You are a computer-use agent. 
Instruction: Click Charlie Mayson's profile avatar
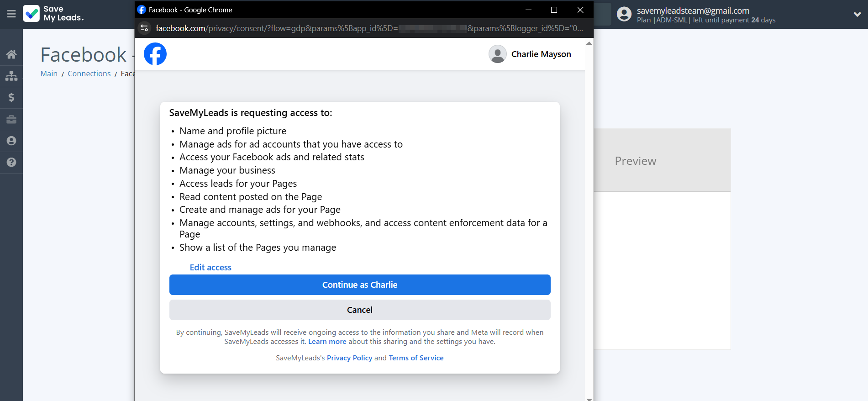498,54
